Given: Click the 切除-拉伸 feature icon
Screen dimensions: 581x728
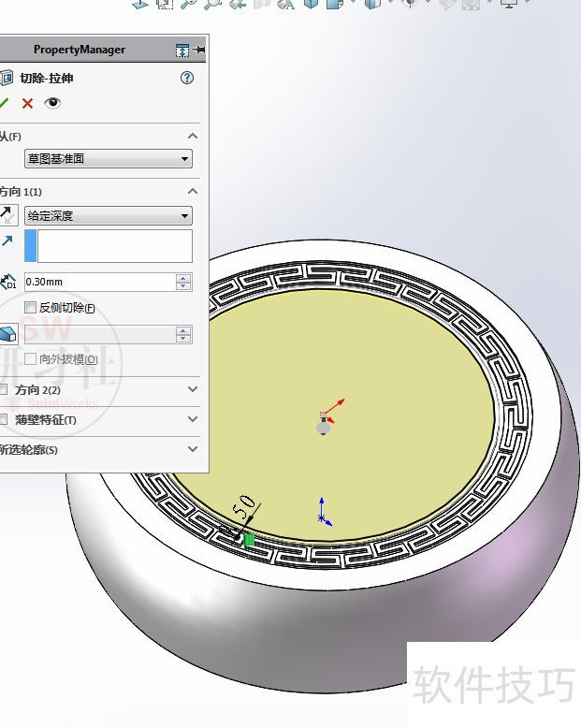Looking at the screenshot, I should click(6, 79).
